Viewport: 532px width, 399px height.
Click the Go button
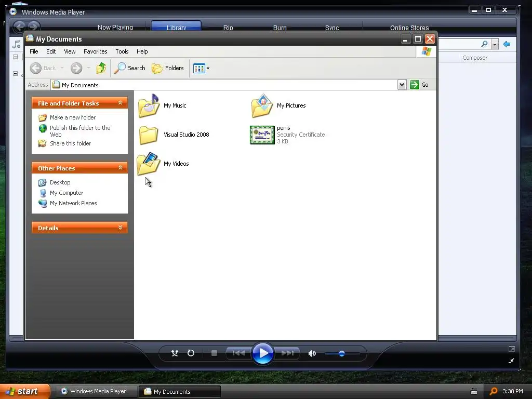point(419,85)
